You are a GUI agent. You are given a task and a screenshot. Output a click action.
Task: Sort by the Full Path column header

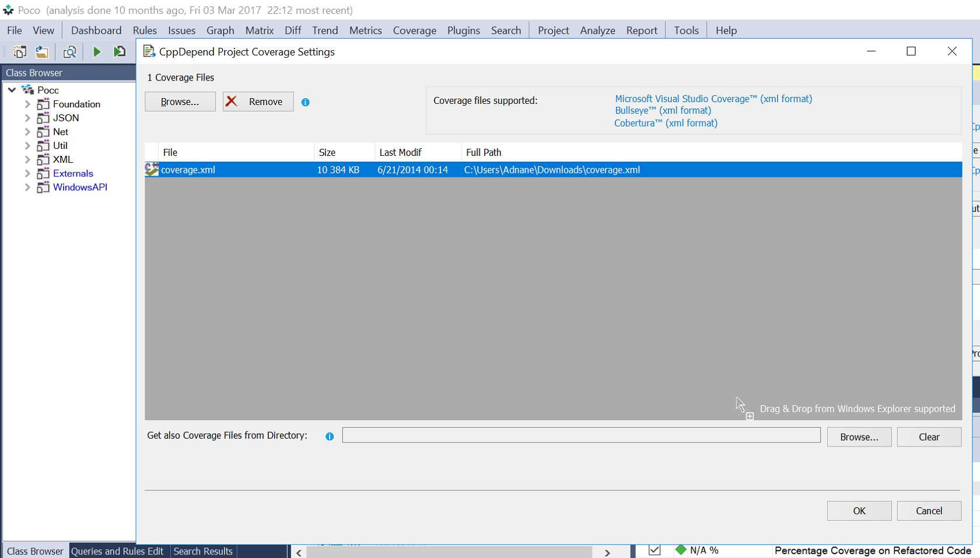pos(712,152)
